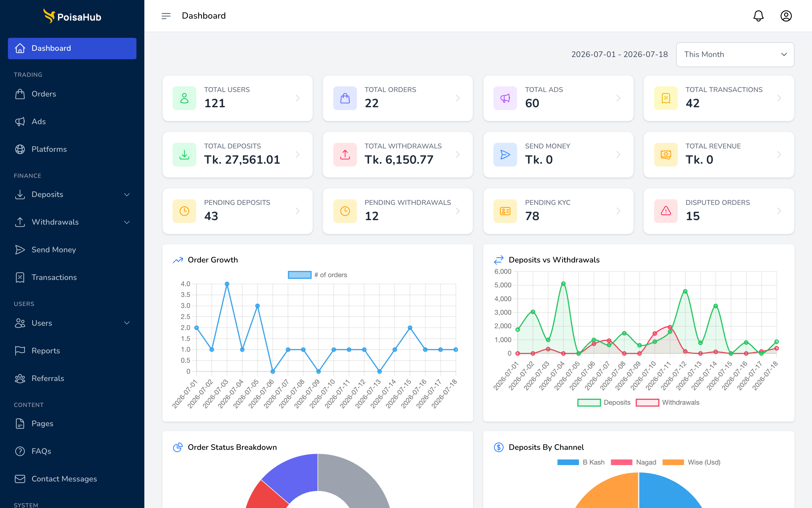Screen dimensions: 812x508
Task: Click the 2026-07-03 peak point in Order Growth
Action: coord(227,284)
